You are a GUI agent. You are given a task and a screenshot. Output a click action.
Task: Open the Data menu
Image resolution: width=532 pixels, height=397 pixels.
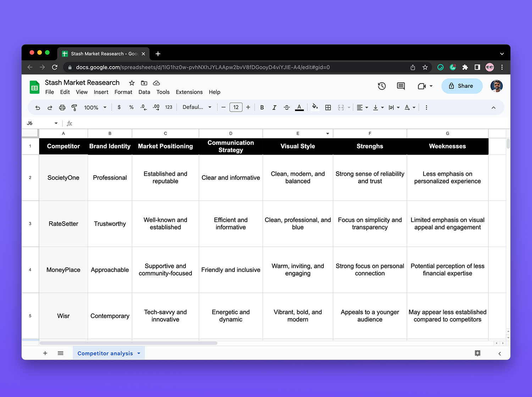[144, 92]
